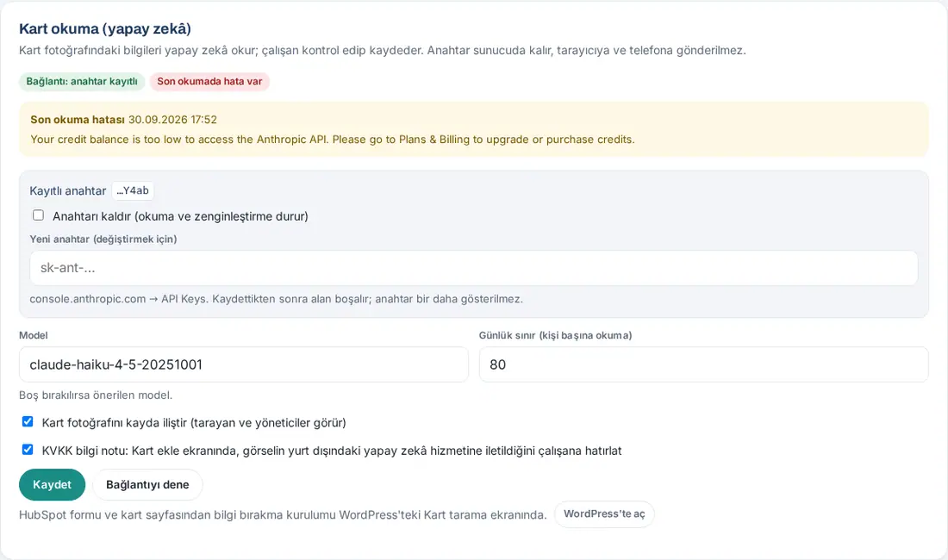
Task: Tick the 'Anahtarı kaldır' checkbox
Action: point(38,215)
